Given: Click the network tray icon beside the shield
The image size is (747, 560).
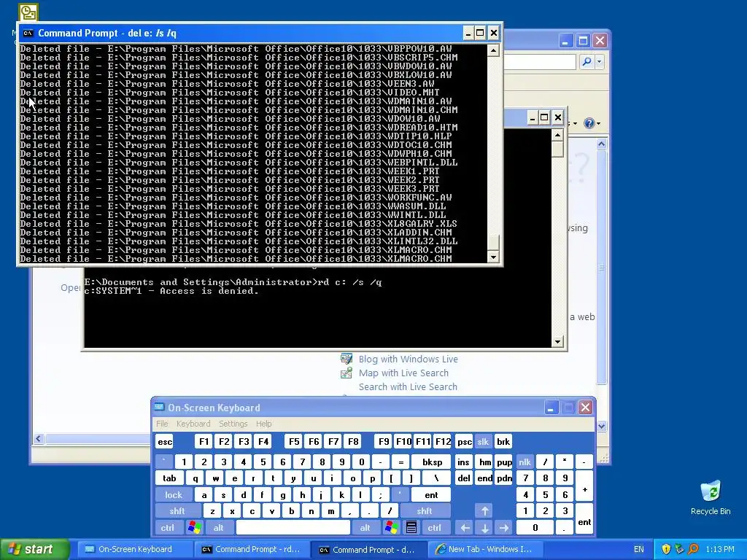Looking at the screenshot, I should [679, 549].
